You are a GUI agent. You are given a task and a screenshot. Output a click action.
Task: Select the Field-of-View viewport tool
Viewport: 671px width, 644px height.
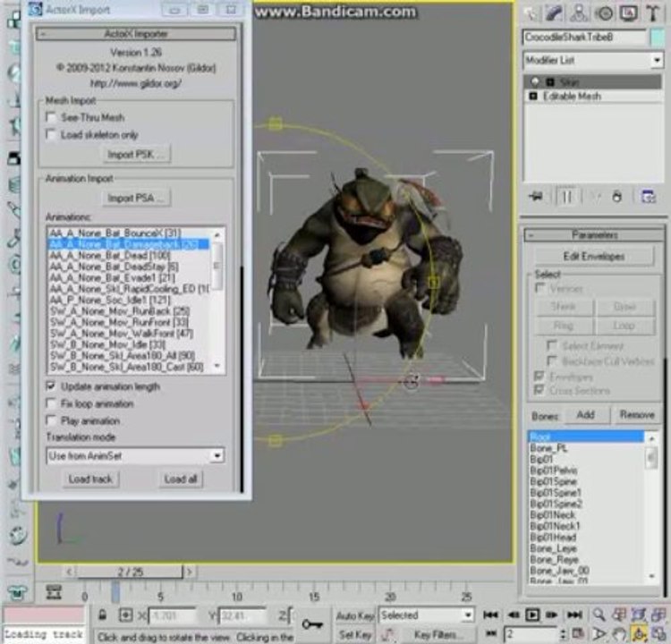click(x=599, y=634)
